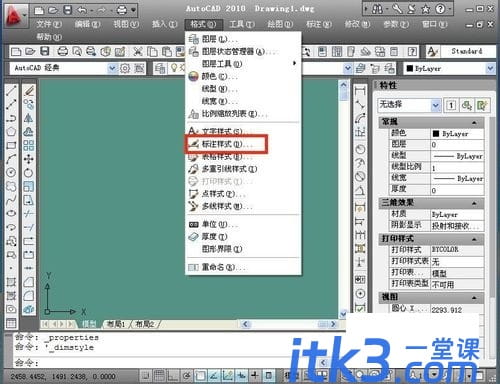Click the black swatch in toolbar color control

coord(410,69)
